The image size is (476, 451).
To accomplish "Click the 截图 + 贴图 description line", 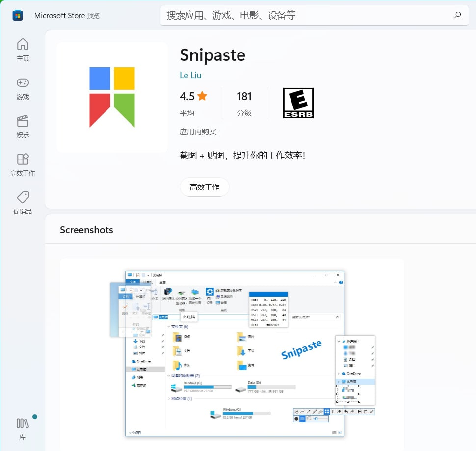I will pos(242,156).
